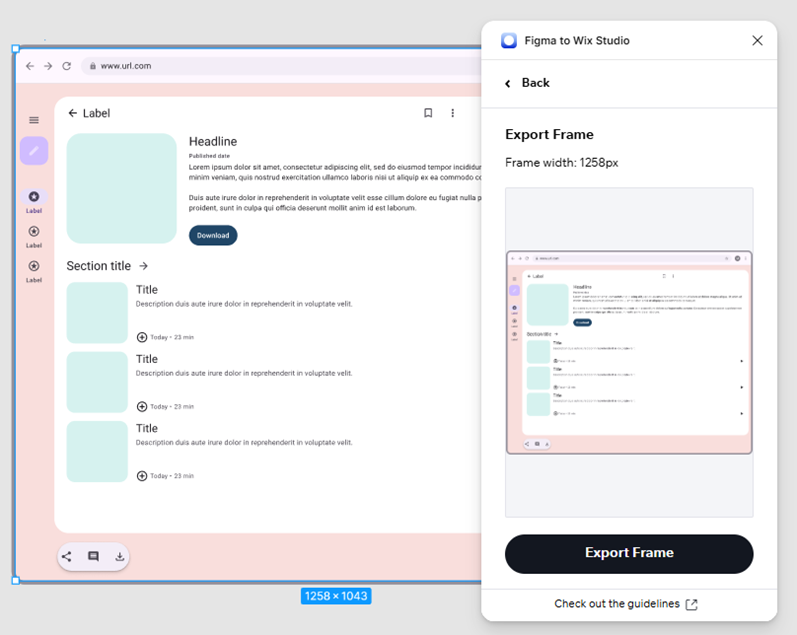Go Back in the plugin panel
Screen dimensions: 797x635
point(528,83)
